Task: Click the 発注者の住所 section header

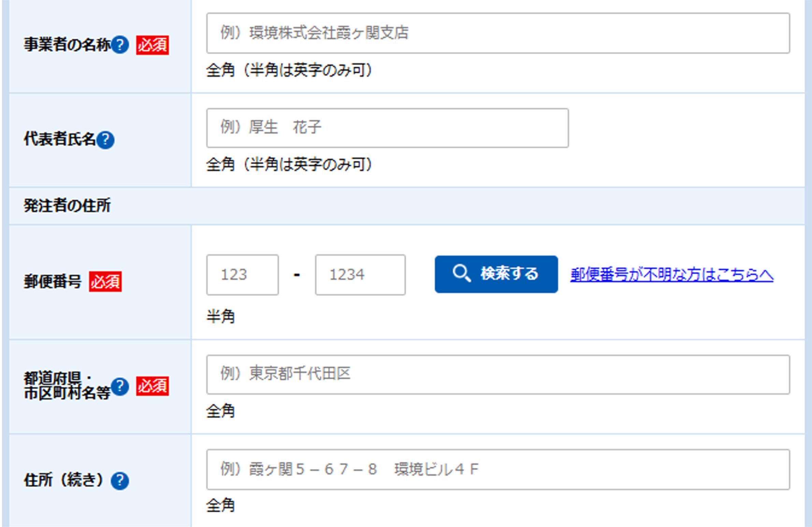Action: (x=67, y=205)
